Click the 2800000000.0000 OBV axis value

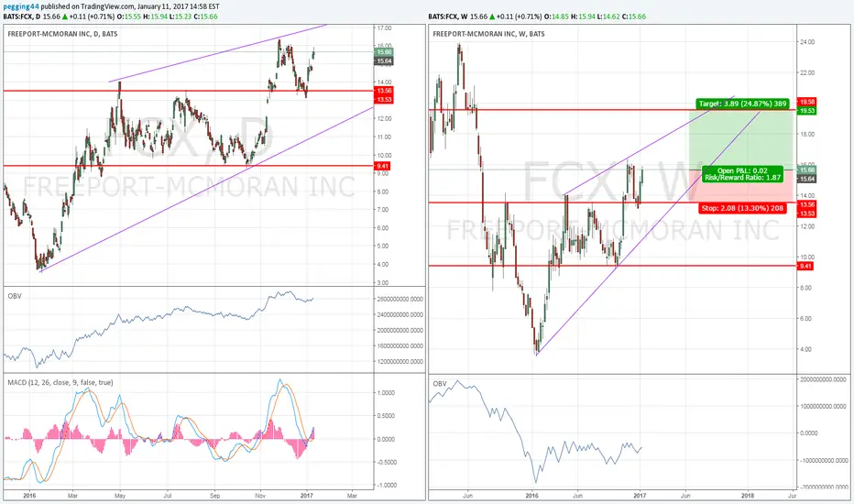[400, 299]
